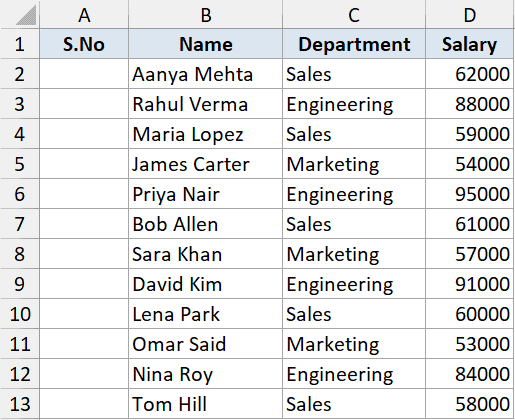Click Rahul Verma's Engineering department cell
The height and width of the screenshot is (420, 515).
pos(354,104)
